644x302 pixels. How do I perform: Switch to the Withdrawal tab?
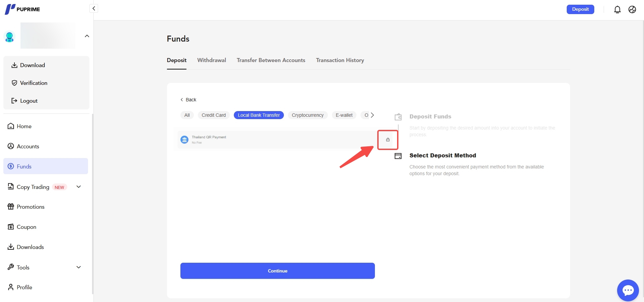[x=211, y=60]
